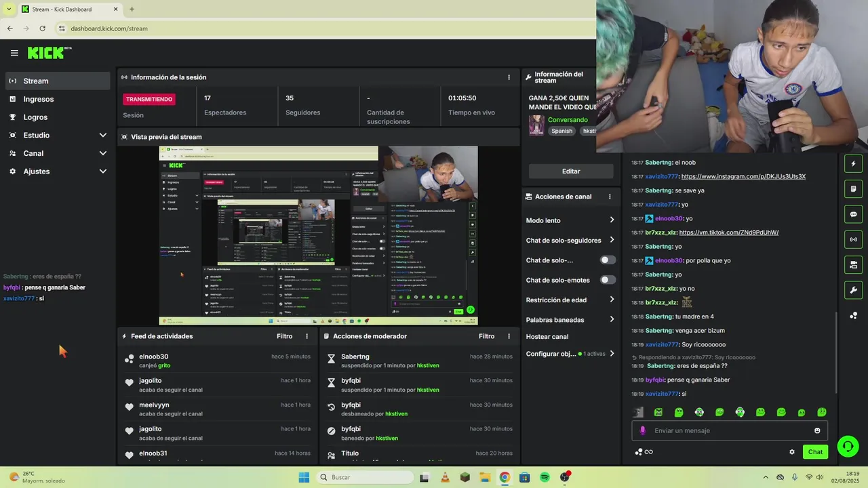Click the unban icon next to byfqbi desbaneado
Image resolution: width=868 pixels, height=488 pixels.
point(331,407)
